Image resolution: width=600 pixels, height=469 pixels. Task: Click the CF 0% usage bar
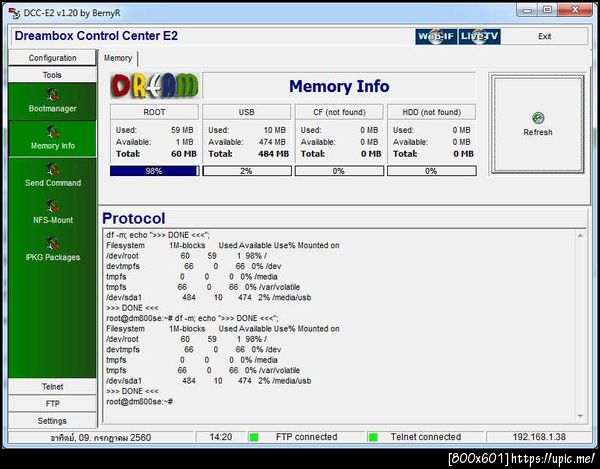(339, 171)
